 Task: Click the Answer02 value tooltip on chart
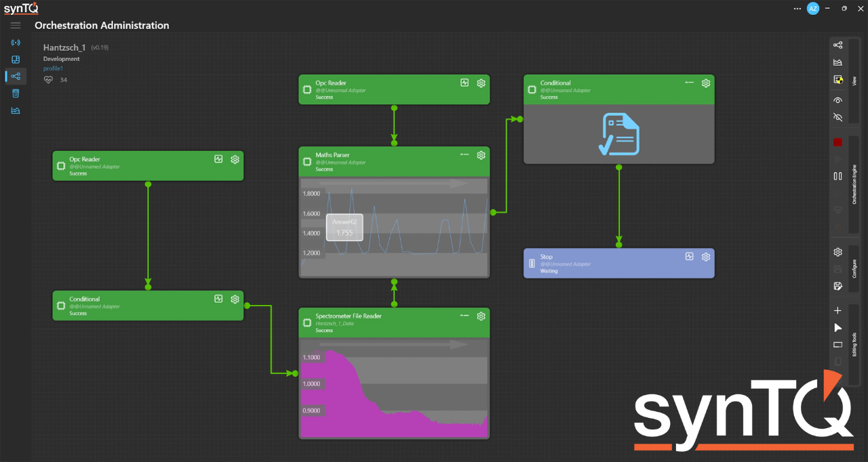344,228
